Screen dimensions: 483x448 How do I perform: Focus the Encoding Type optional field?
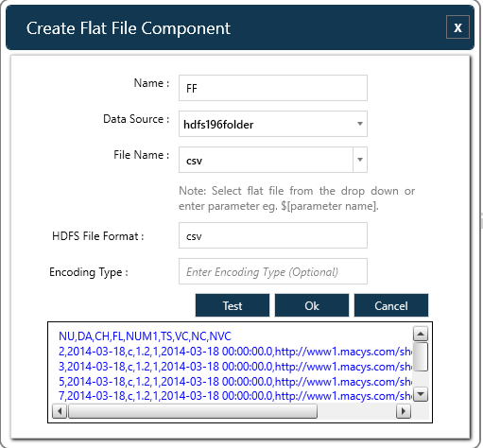click(x=273, y=271)
